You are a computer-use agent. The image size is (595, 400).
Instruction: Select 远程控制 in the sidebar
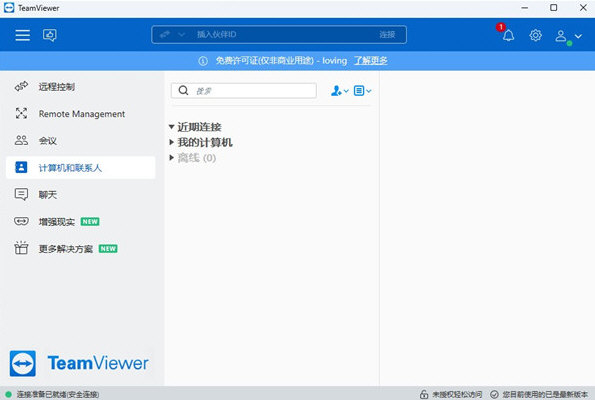point(80,87)
